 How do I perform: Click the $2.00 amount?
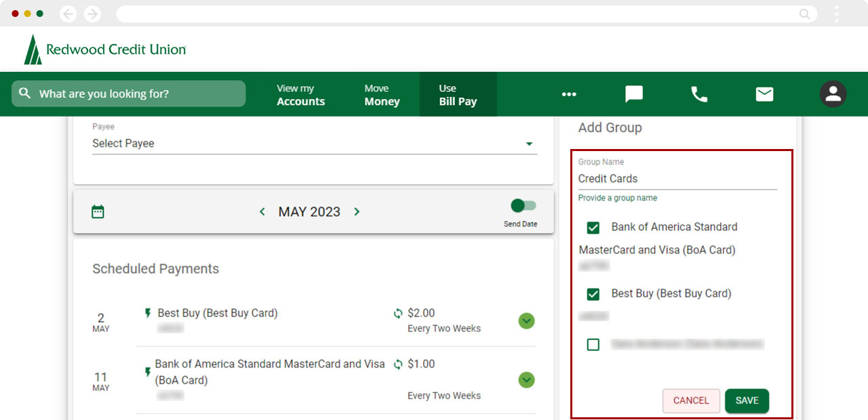tap(421, 313)
